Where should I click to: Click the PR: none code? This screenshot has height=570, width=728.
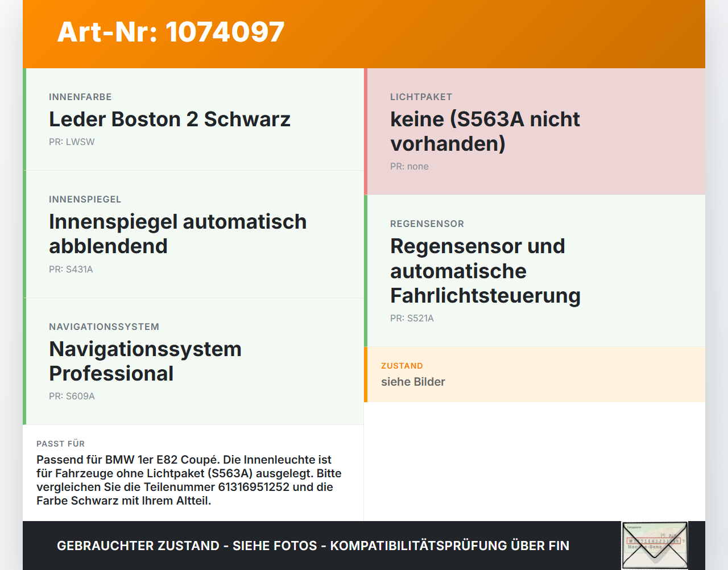(x=409, y=167)
